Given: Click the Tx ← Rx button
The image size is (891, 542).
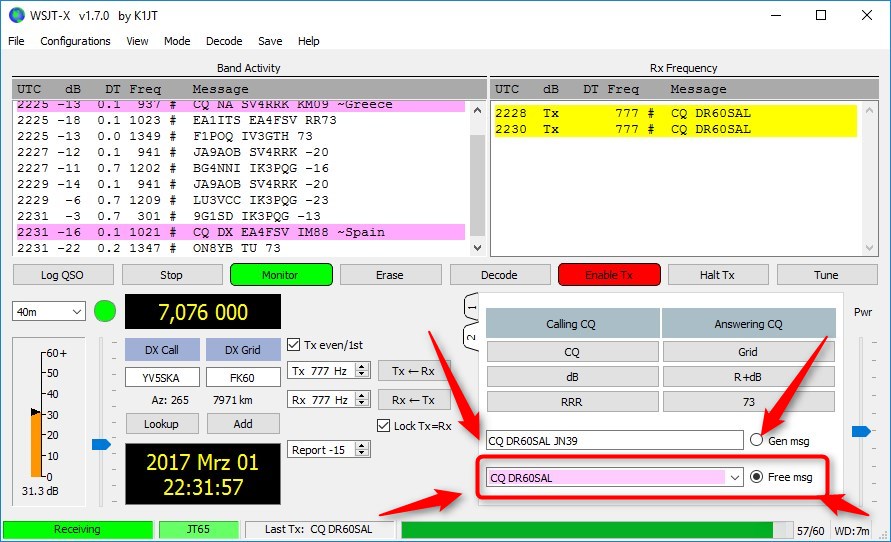Looking at the screenshot, I should coord(414,371).
